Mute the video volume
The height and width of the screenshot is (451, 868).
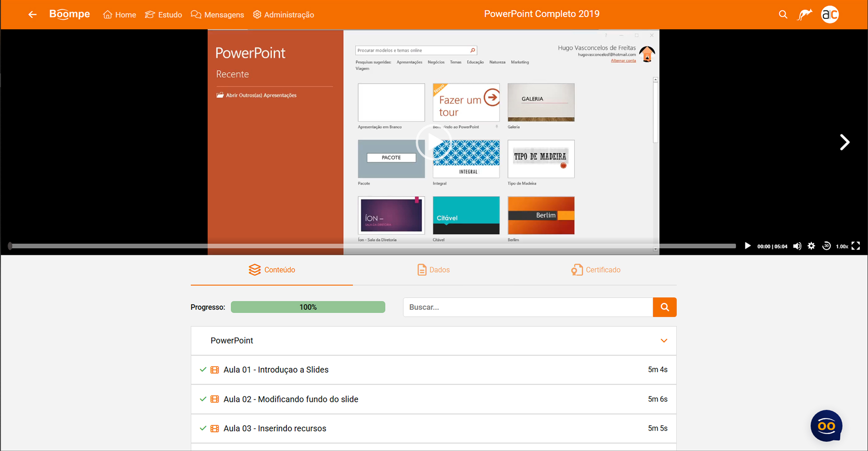[797, 246]
